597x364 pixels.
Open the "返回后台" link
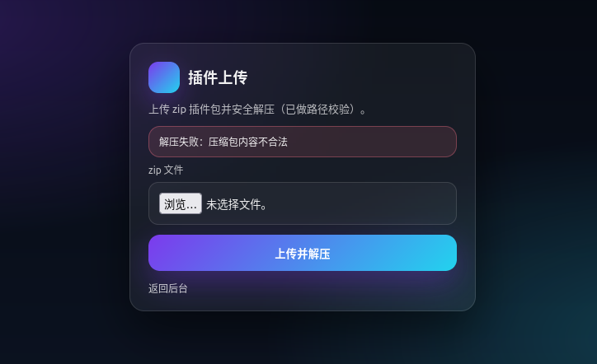168,288
